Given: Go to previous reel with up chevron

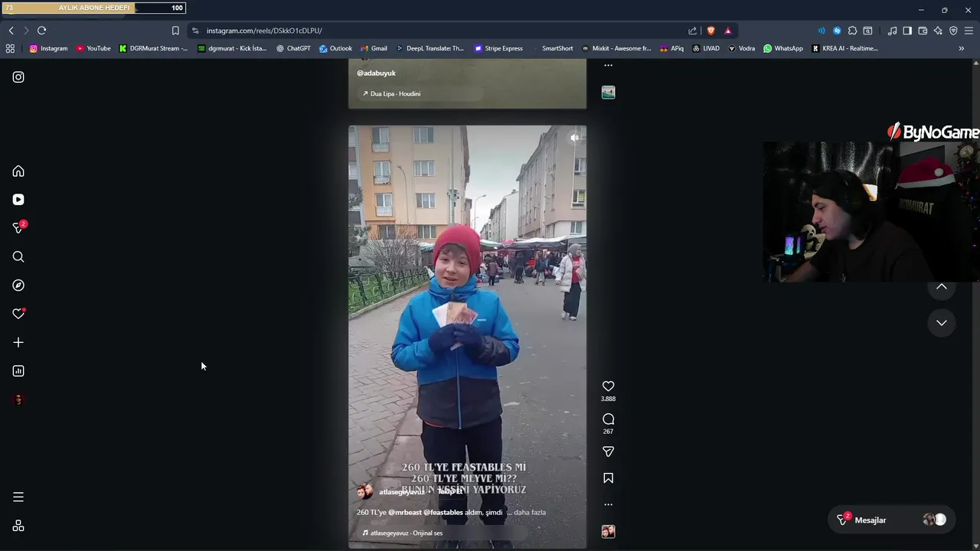Looking at the screenshot, I should 942,287.
